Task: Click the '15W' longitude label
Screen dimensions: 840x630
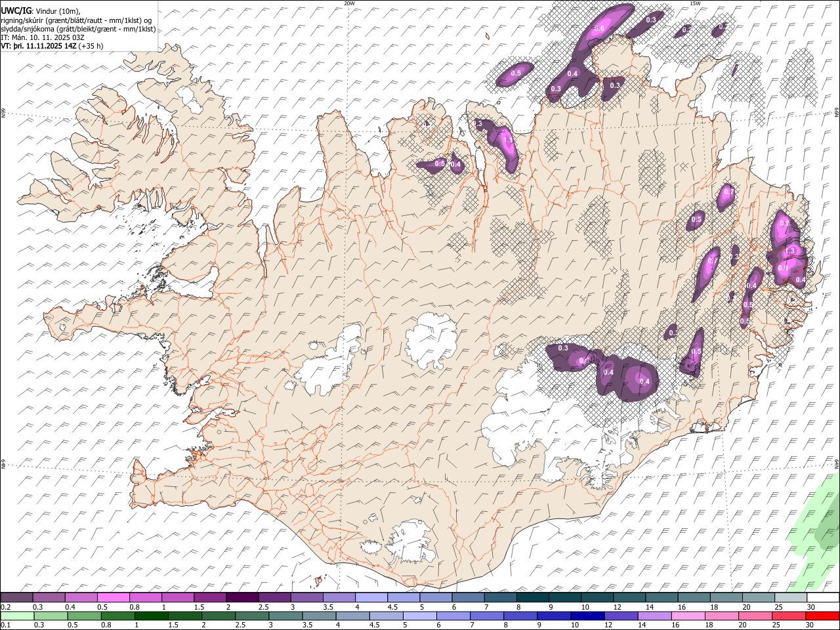Action: click(695, 3)
